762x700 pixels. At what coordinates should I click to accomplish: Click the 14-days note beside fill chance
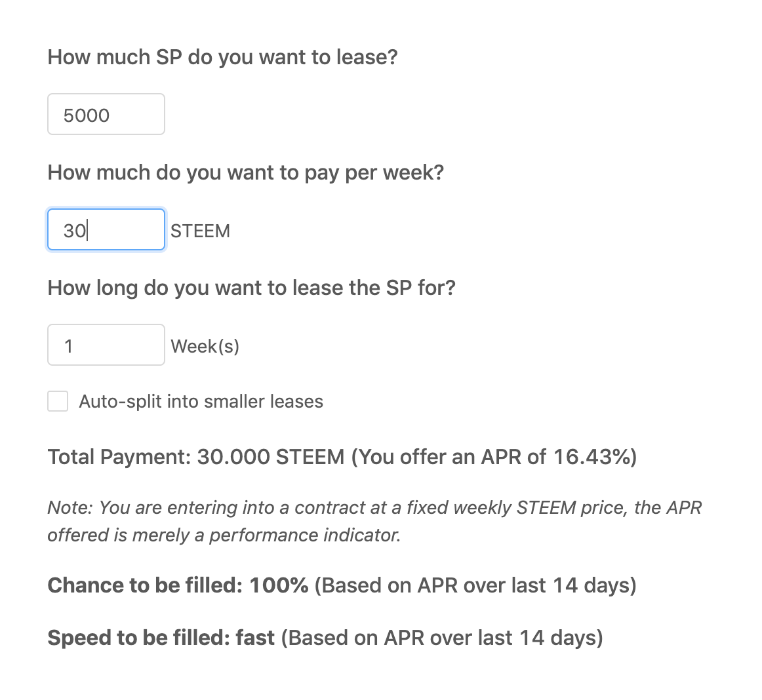pyautogui.click(x=475, y=585)
